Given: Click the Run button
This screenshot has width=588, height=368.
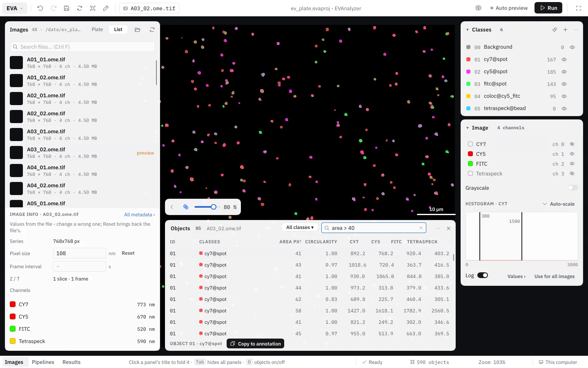Looking at the screenshot, I should [548, 8].
